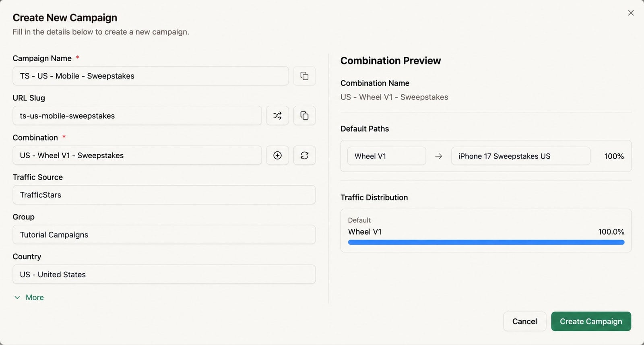644x345 pixels.
Task: Click the Traffic Distribution label
Action: (x=374, y=198)
